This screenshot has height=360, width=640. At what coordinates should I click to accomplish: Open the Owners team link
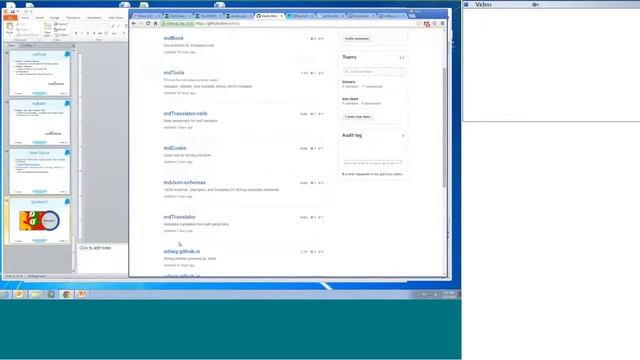(x=349, y=82)
